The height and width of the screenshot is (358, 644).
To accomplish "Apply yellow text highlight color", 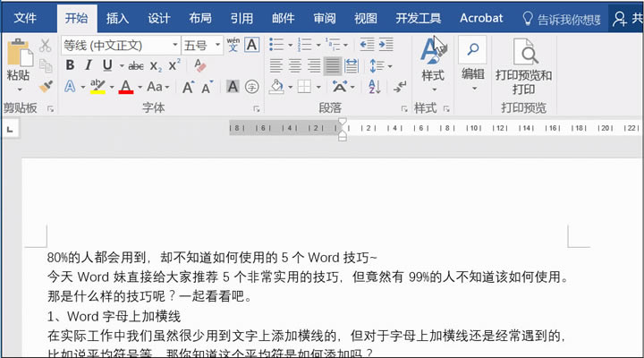I will tap(97, 86).
